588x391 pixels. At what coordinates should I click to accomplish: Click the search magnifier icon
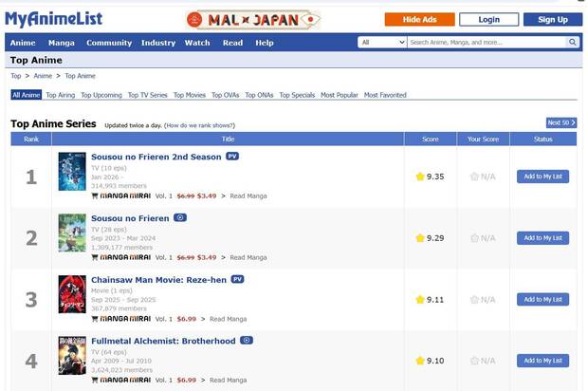[x=572, y=43]
